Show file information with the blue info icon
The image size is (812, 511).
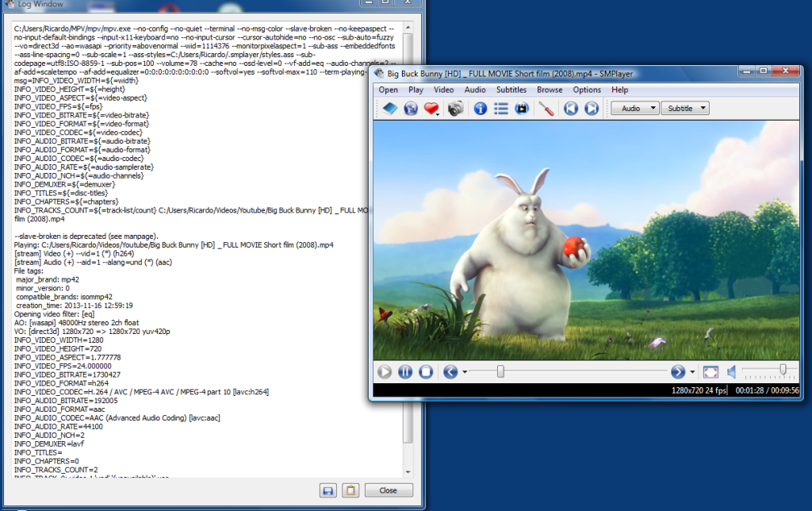(x=481, y=109)
